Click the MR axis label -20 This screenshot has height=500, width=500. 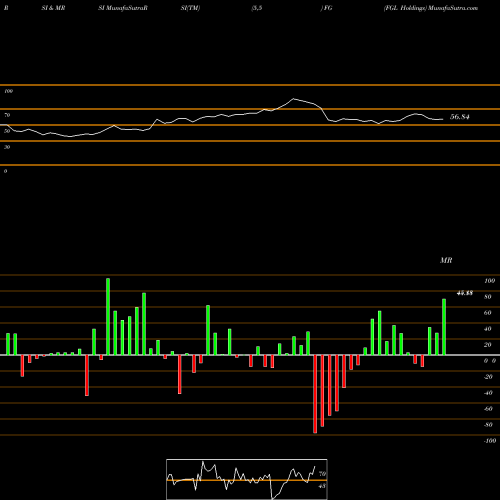pyautogui.click(x=488, y=377)
